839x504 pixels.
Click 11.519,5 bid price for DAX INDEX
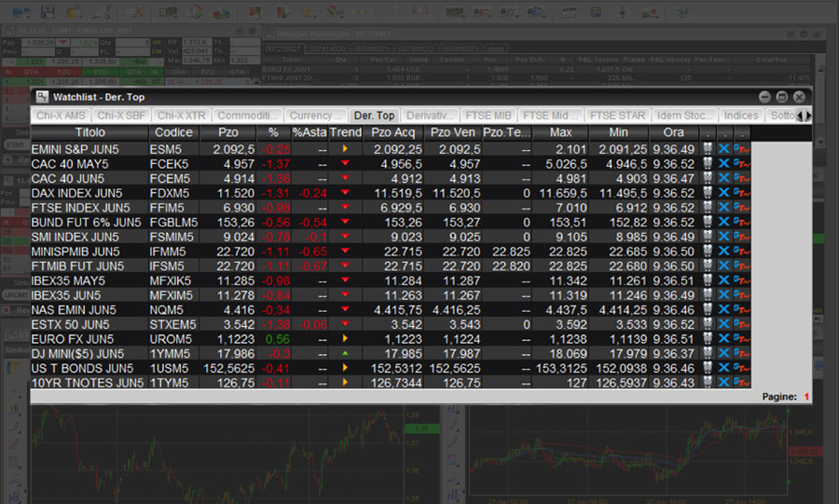click(x=398, y=194)
